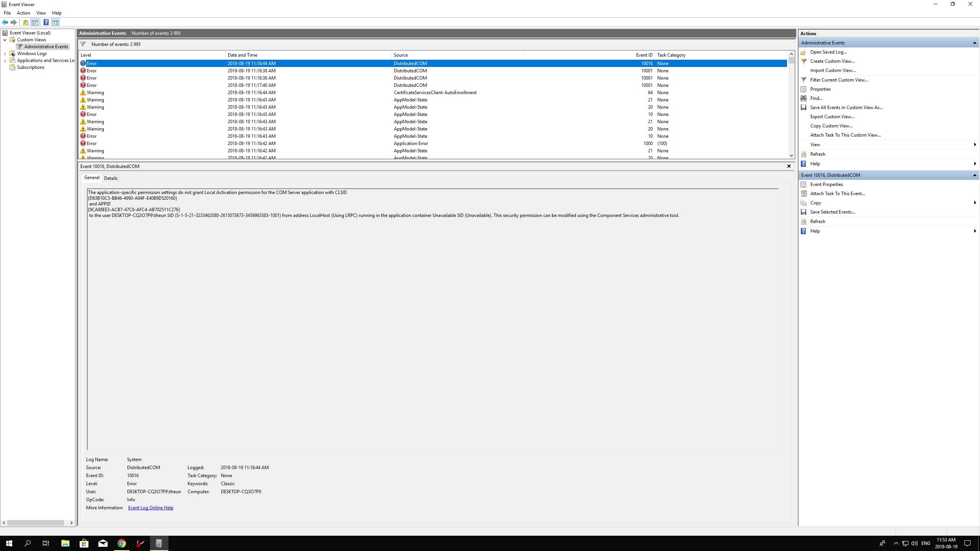Expand Applications and Services Logs node
Image resolution: width=980 pixels, height=551 pixels.
coord(5,60)
